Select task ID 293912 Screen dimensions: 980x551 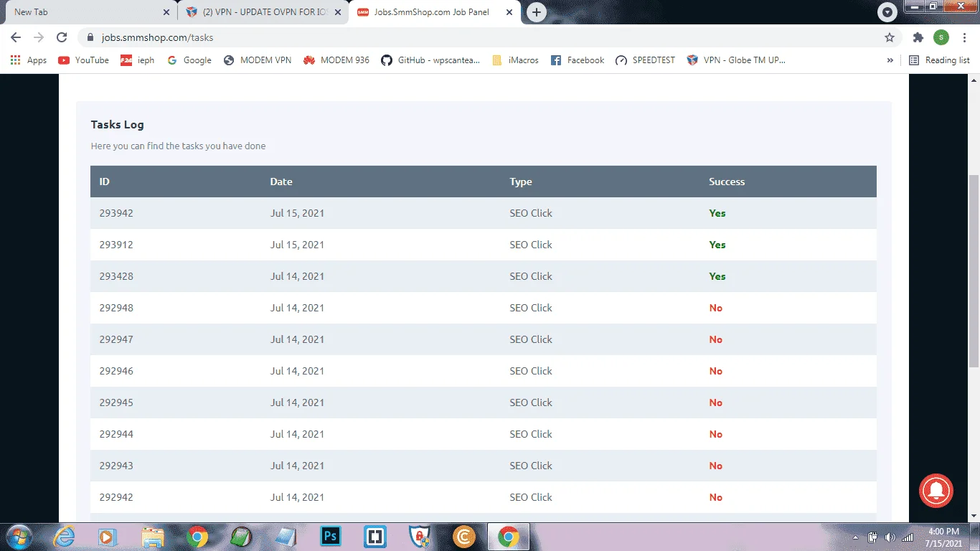click(116, 245)
